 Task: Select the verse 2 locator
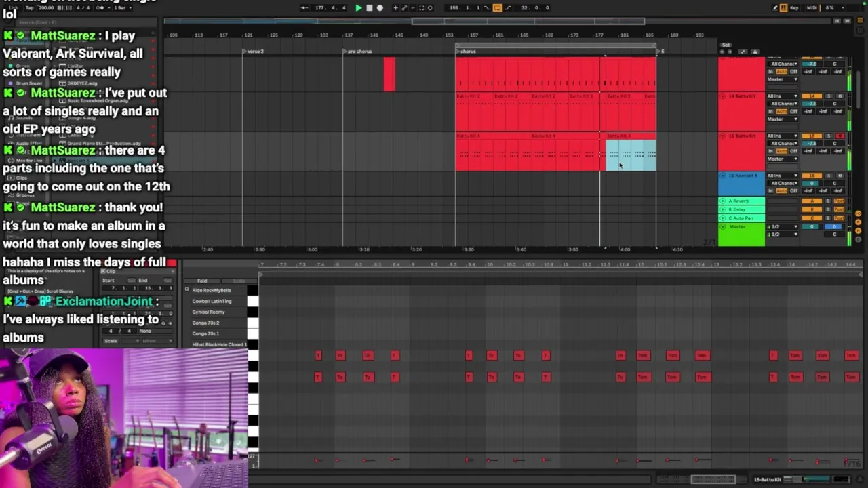[x=254, y=52]
